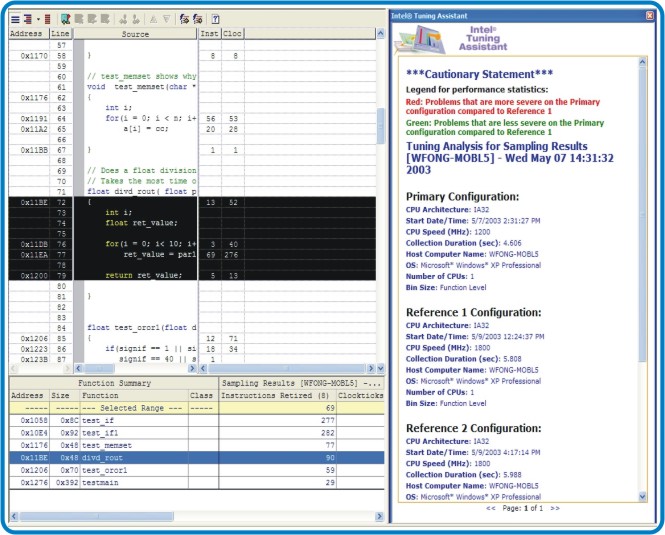The height and width of the screenshot is (535, 665).
Task: Click first greyed bookmark navigation icon
Action: (79, 19)
